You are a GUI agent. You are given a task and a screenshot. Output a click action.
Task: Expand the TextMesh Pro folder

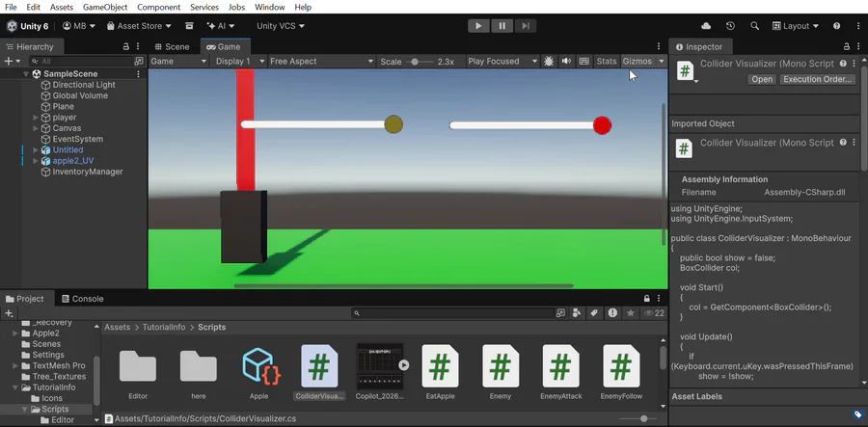15,365
